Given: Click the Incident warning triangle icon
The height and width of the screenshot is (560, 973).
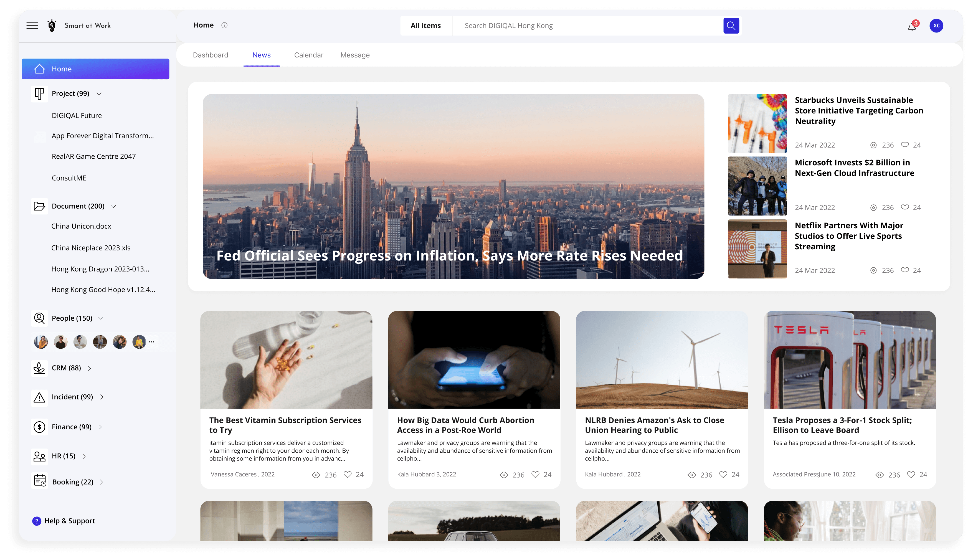Looking at the screenshot, I should pyautogui.click(x=39, y=397).
